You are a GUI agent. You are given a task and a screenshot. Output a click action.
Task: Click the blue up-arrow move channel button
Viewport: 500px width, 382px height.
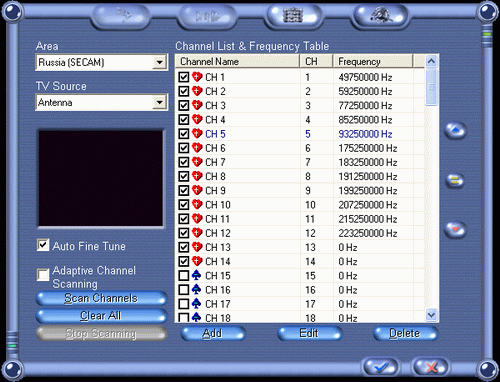(x=456, y=130)
